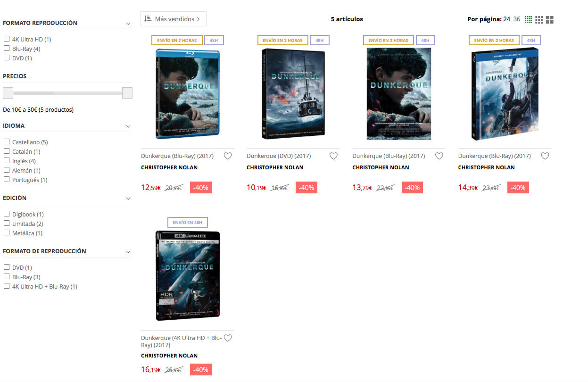The width and height of the screenshot is (588, 382).
Task: Open the Más vendidos sort dropdown
Action: tap(174, 19)
